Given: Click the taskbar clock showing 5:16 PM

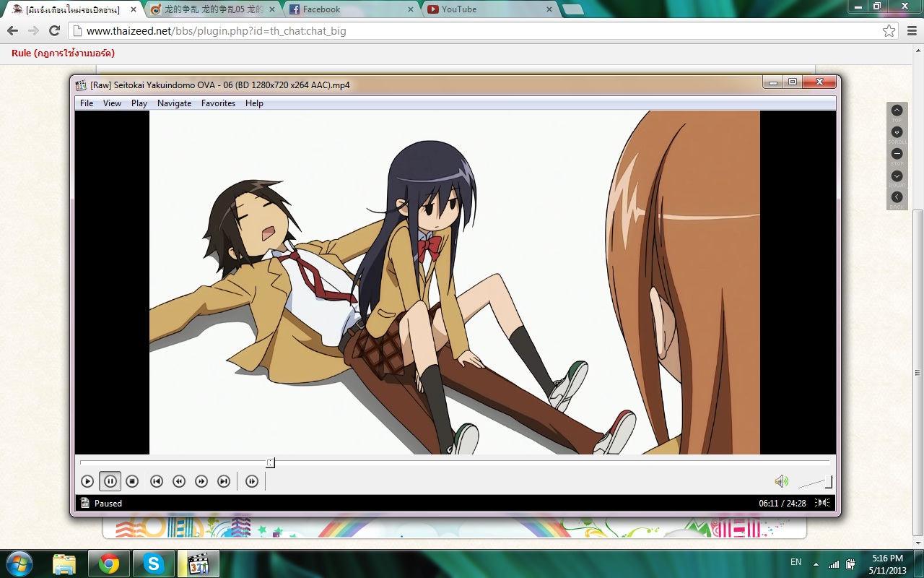Looking at the screenshot, I should [887, 564].
